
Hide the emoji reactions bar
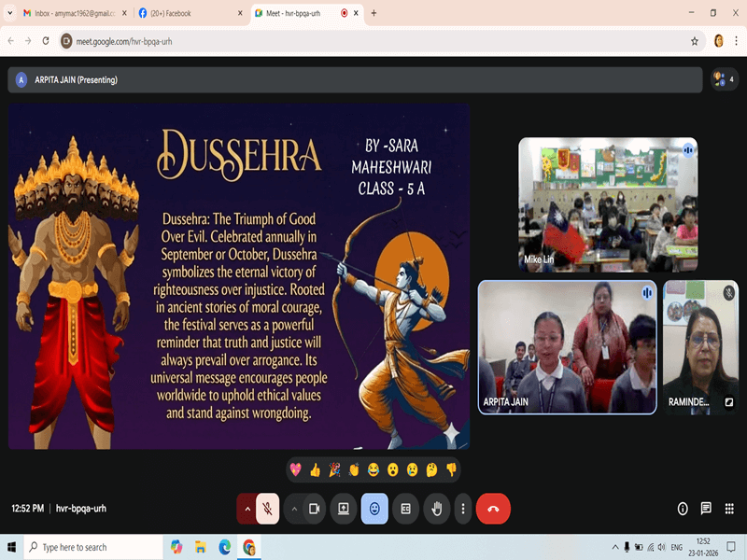(x=374, y=509)
